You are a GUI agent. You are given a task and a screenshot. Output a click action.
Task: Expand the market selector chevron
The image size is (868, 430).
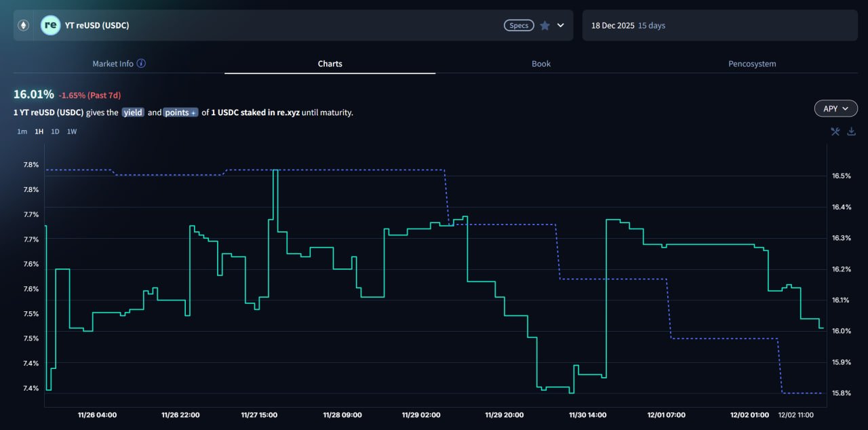561,26
